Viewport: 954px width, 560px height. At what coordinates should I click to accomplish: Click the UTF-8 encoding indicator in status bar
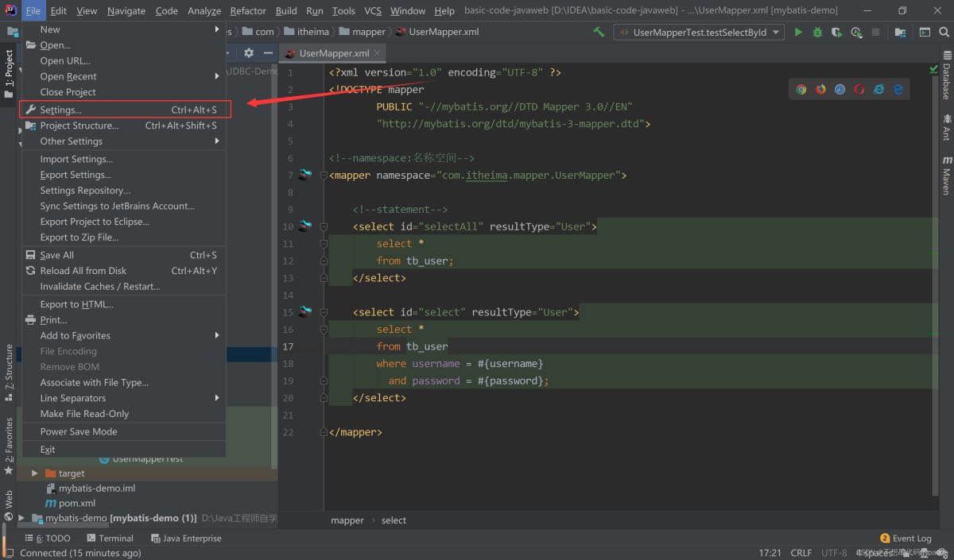[x=834, y=553]
